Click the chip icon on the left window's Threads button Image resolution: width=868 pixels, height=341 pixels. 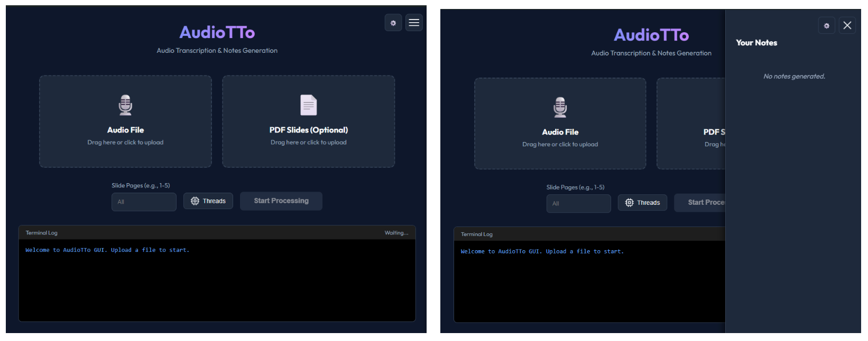tap(195, 201)
